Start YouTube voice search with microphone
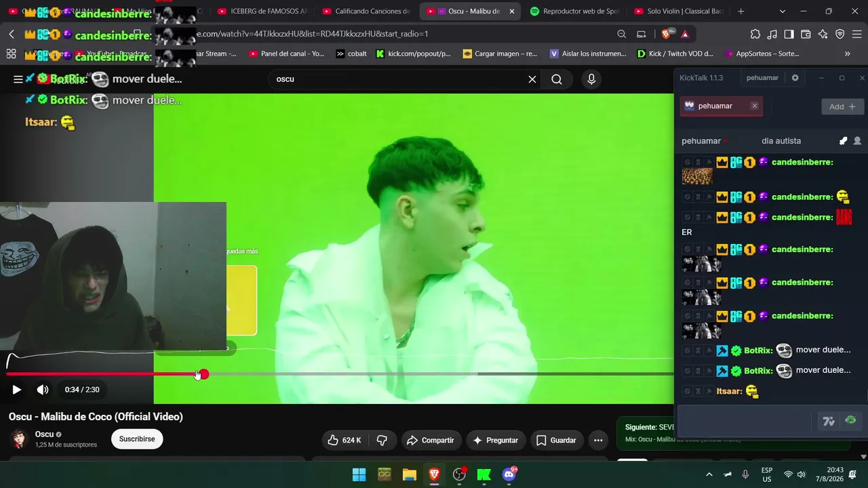This screenshot has height=488, width=868. (x=591, y=79)
